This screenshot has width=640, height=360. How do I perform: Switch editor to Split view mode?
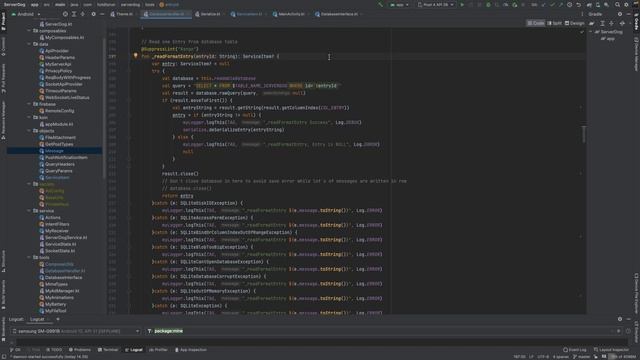[x=555, y=23]
